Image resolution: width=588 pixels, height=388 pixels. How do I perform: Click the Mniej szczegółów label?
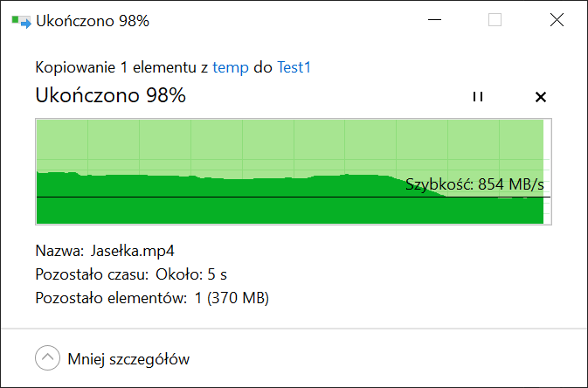[x=128, y=359]
